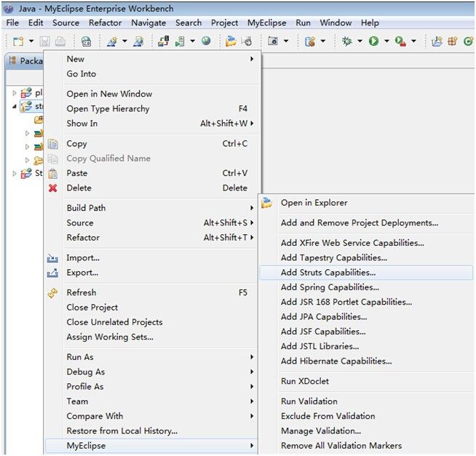This screenshot has width=476, height=456.
Task: Click the Debug bug toolbar icon
Action: (x=346, y=41)
